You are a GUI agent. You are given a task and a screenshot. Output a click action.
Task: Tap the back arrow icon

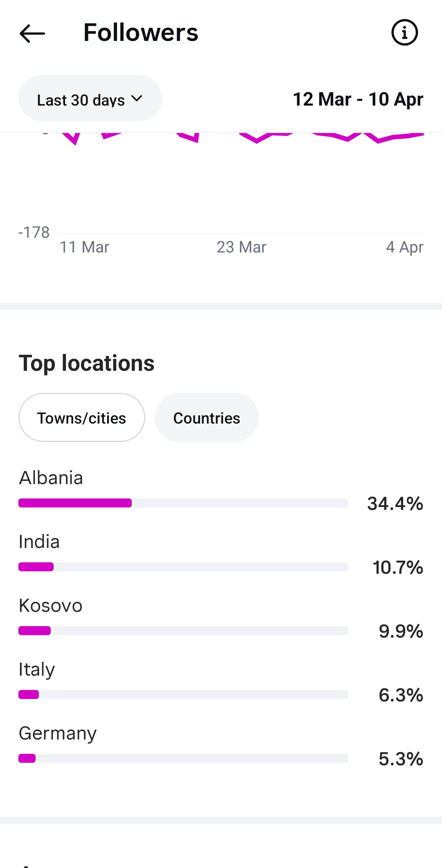point(32,33)
